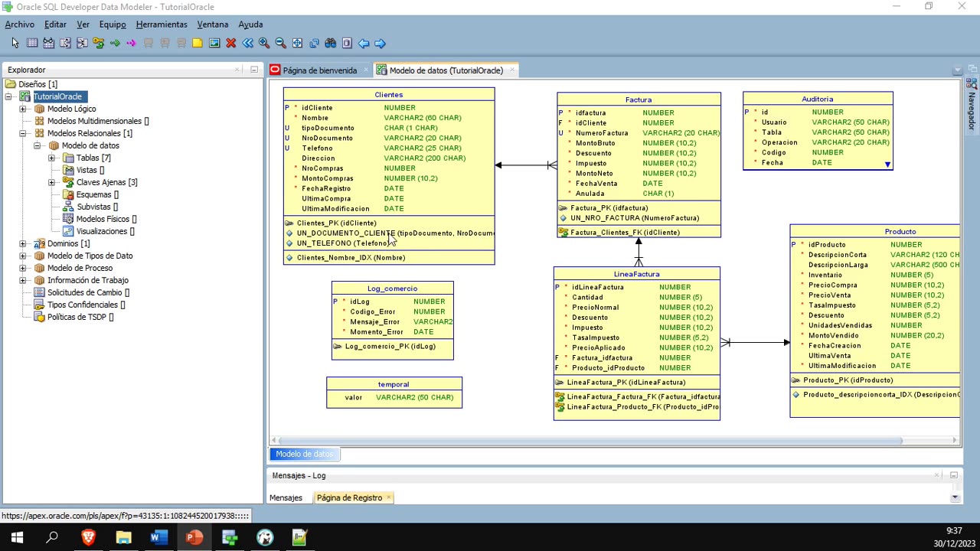The width and height of the screenshot is (980, 551).
Task: Click the Split Table tool
Action: [65, 44]
